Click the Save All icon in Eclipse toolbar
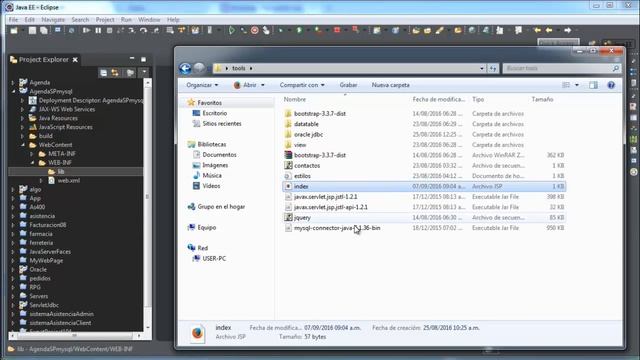 [44, 31]
